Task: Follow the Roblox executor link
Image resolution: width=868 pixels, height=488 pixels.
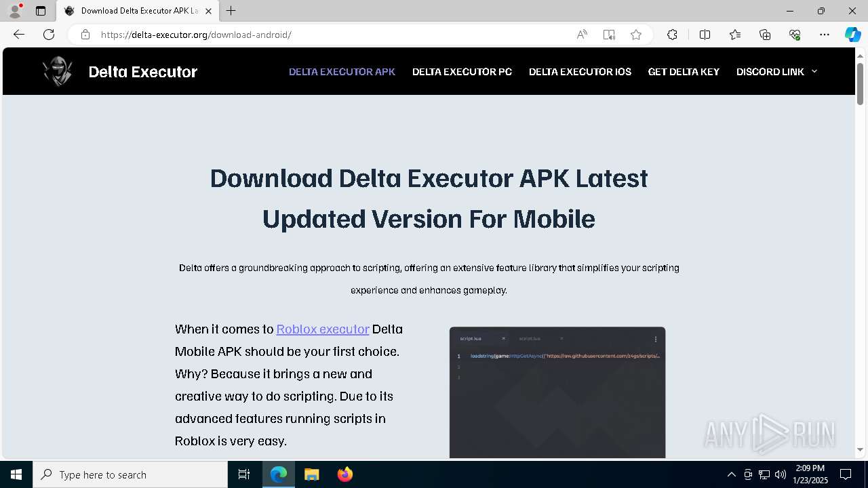Action: pos(323,329)
